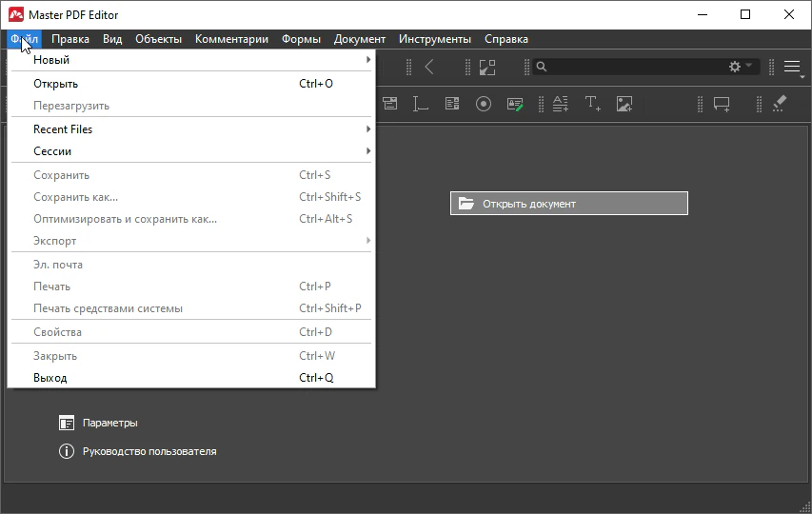Open the search settings gear dropdown
The width and height of the screenshot is (812, 514).
740,67
